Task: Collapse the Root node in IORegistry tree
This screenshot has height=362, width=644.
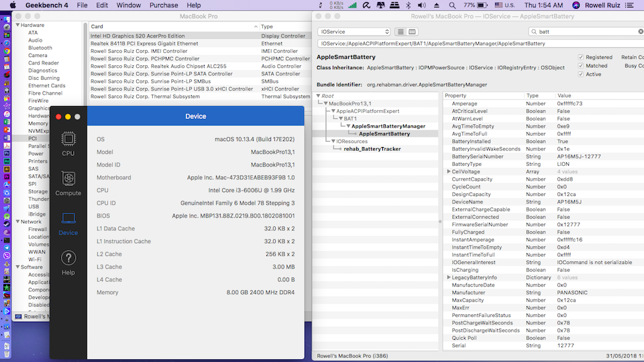Action: click(x=318, y=96)
